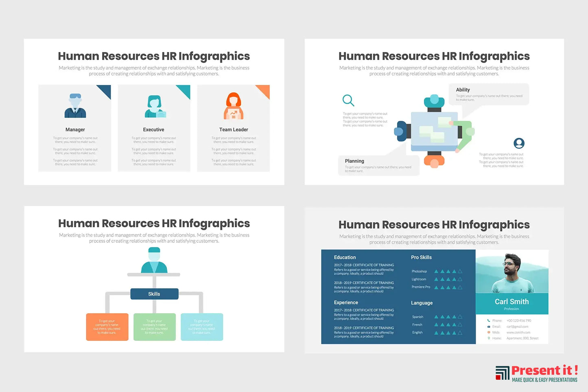Image resolution: width=588 pixels, height=392 pixels.
Task: Click the blue user profile circle icon
Action: coord(519,143)
